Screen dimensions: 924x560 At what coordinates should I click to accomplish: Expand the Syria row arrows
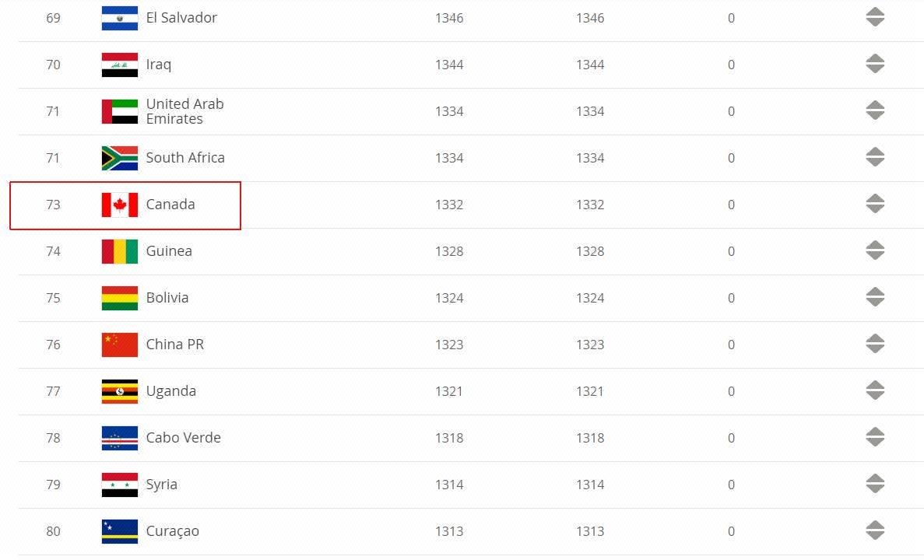[875, 484]
